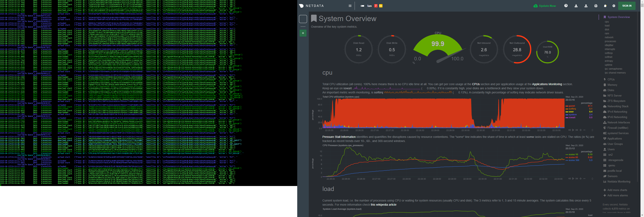
Task: Toggle the iowait dimension in CPU legend
Action: (572, 118)
